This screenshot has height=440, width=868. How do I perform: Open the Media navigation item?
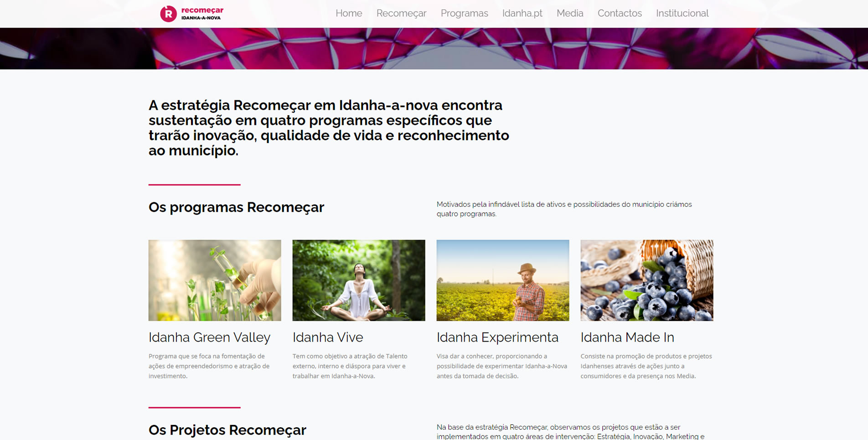pyautogui.click(x=570, y=13)
